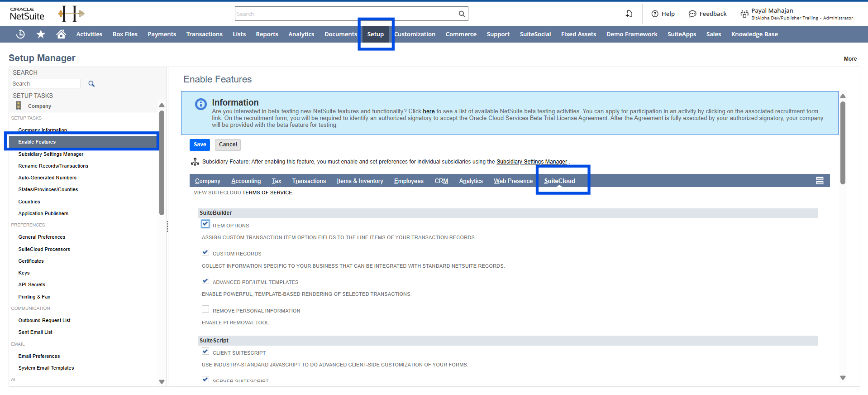Screen dimensions: 868x395
Task: Click the Cancel button
Action: (228, 145)
